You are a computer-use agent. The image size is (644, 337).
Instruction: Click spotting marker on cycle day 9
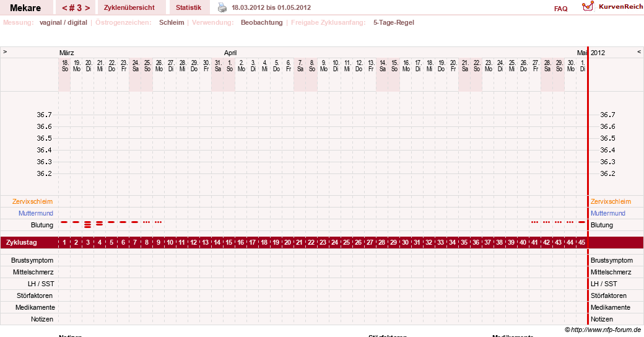pos(158,222)
